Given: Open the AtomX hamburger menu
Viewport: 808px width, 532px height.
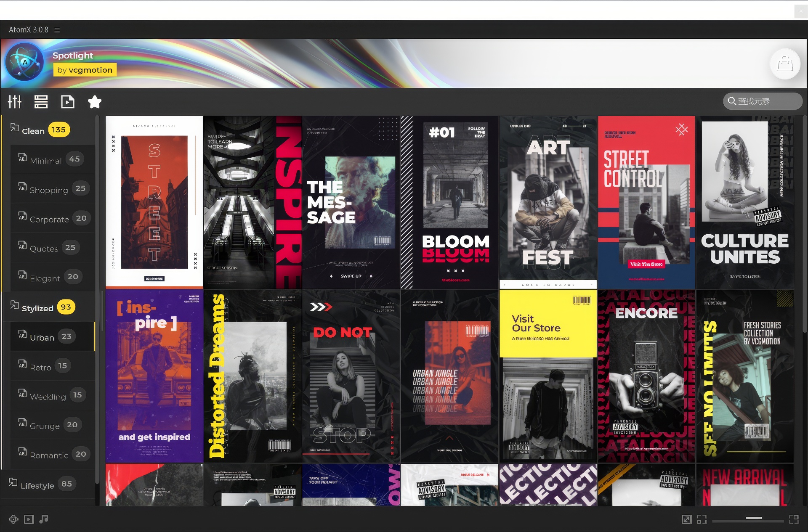Looking at the screenshot, I should pos(57,30).
